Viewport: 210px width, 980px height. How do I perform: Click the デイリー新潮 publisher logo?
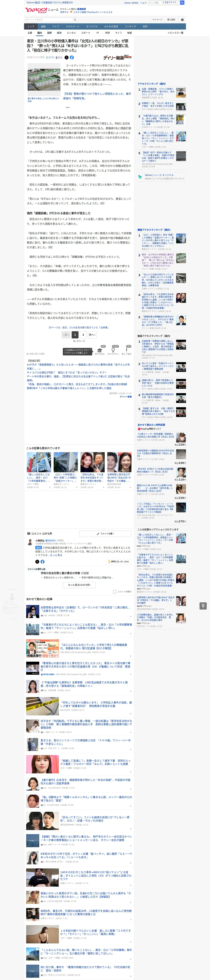pyautogui.click(x=117, y=57)
